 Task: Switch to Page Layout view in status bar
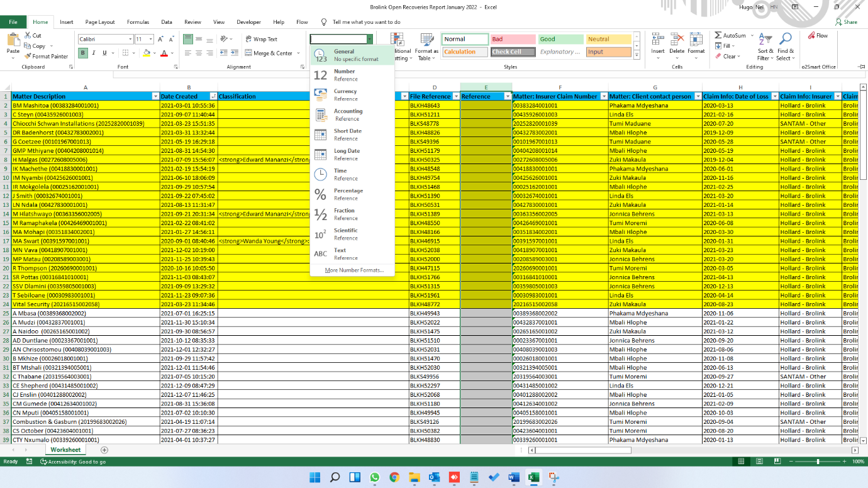(760, 462)
